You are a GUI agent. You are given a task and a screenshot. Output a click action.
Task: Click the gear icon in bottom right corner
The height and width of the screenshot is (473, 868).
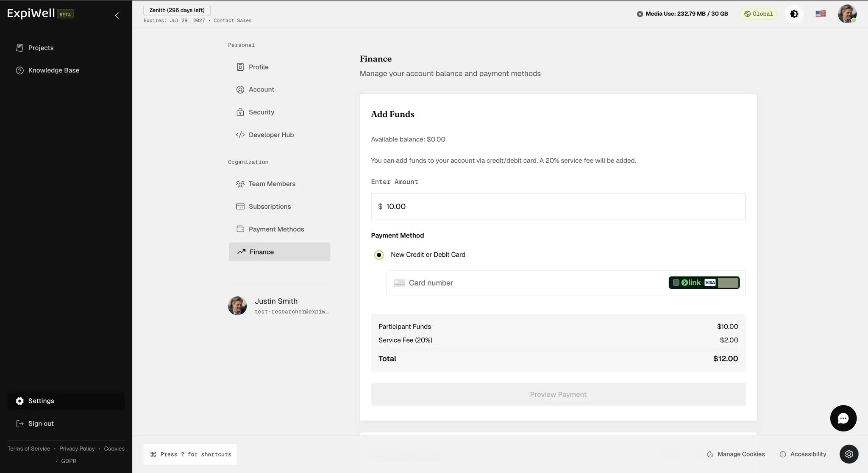(849, 454)
